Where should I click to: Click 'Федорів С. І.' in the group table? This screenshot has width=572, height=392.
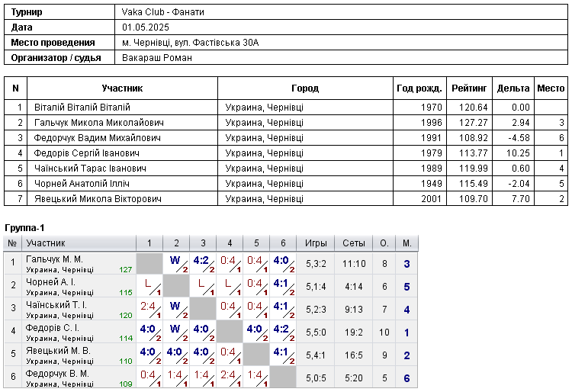point(52,328)
